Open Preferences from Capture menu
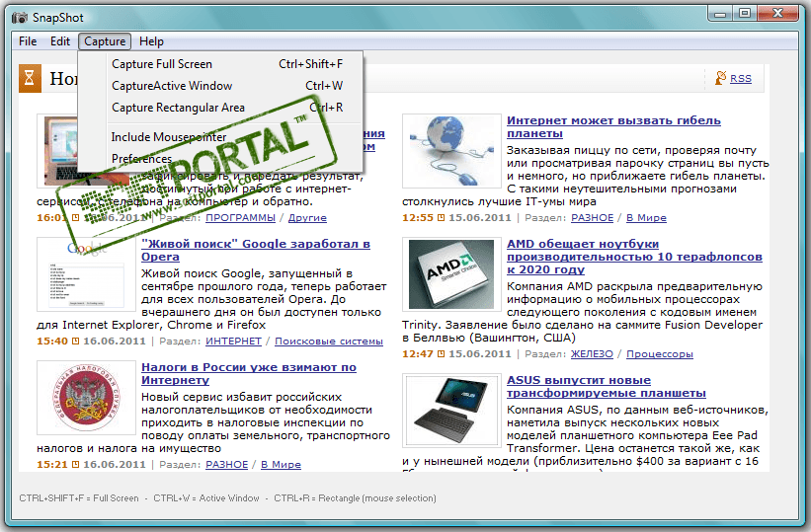The height and width of the screenshot is (532, 811). [220, 159]
